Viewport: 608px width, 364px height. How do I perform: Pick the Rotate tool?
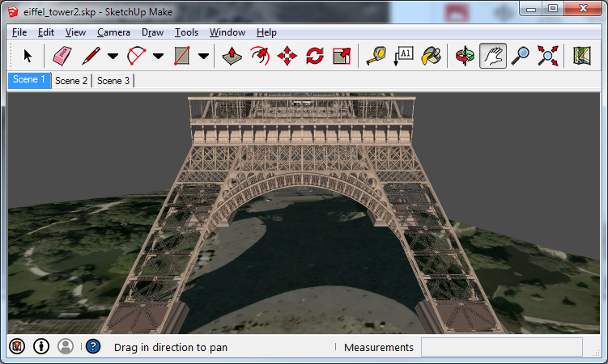tap(314, 56)
